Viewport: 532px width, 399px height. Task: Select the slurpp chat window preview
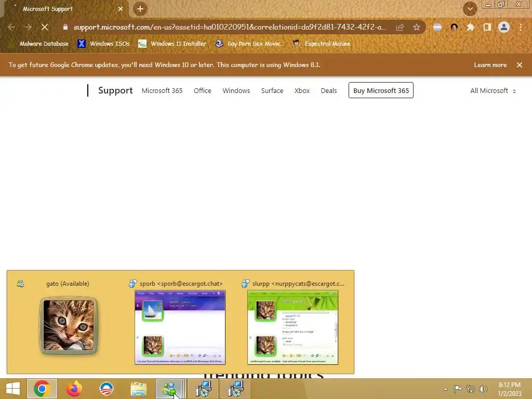tap(293, 322)
